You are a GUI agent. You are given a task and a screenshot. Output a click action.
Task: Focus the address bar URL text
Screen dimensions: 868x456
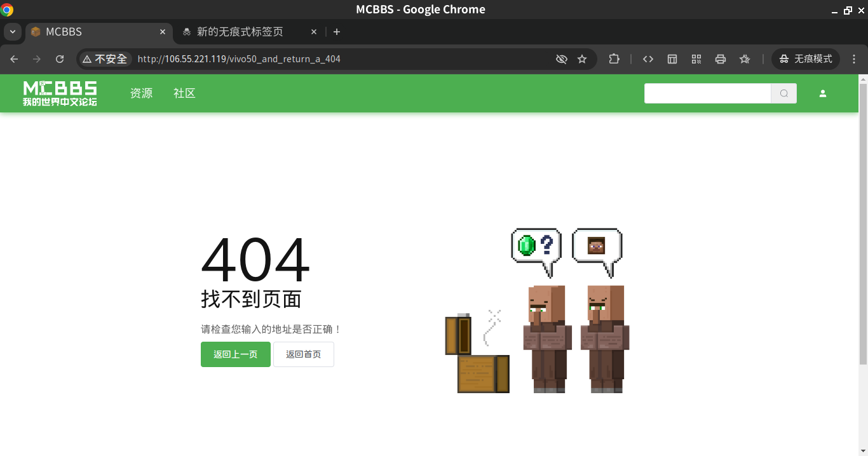[239, 59]
